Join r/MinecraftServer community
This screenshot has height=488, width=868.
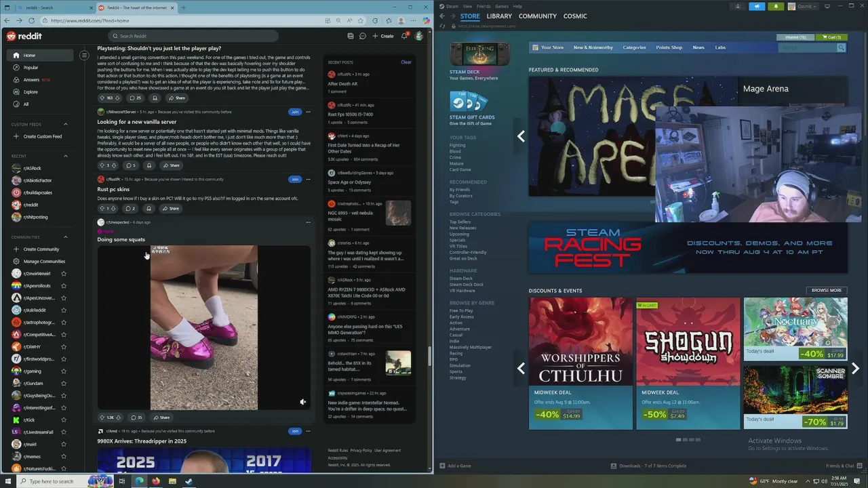(294, 112)
